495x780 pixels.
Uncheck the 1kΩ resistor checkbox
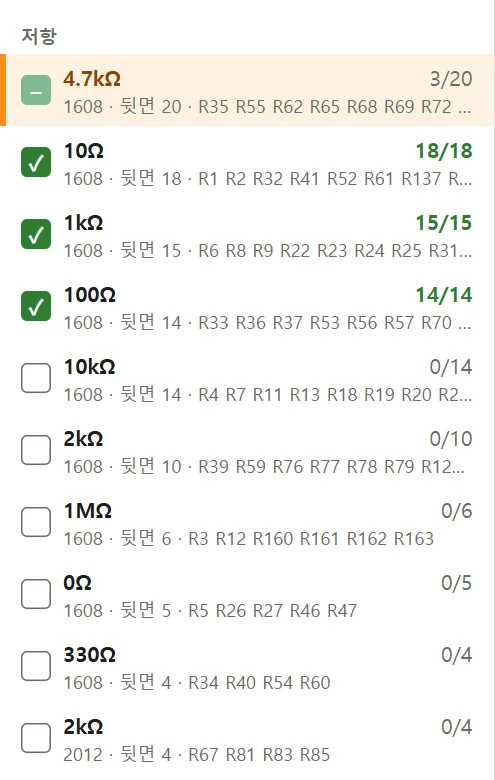pos(36,234)
